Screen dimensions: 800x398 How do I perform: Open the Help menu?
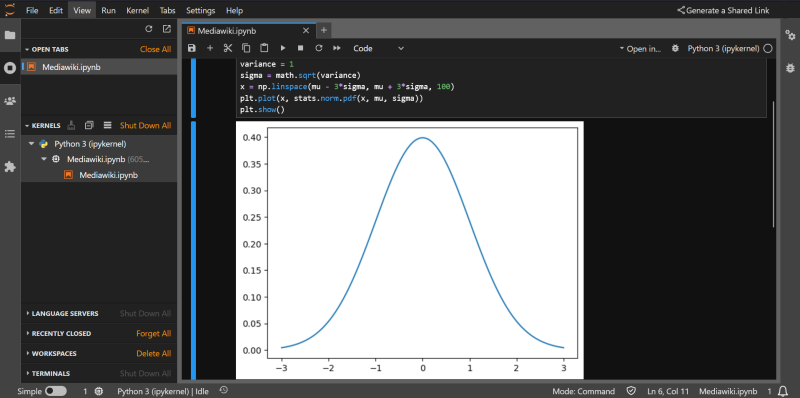234,10
